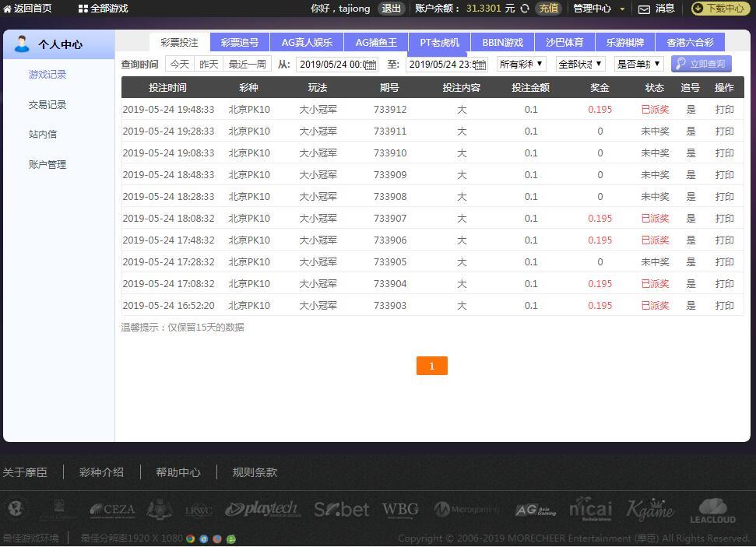Switch to the 彩票投注 tab

coord(179,43)
